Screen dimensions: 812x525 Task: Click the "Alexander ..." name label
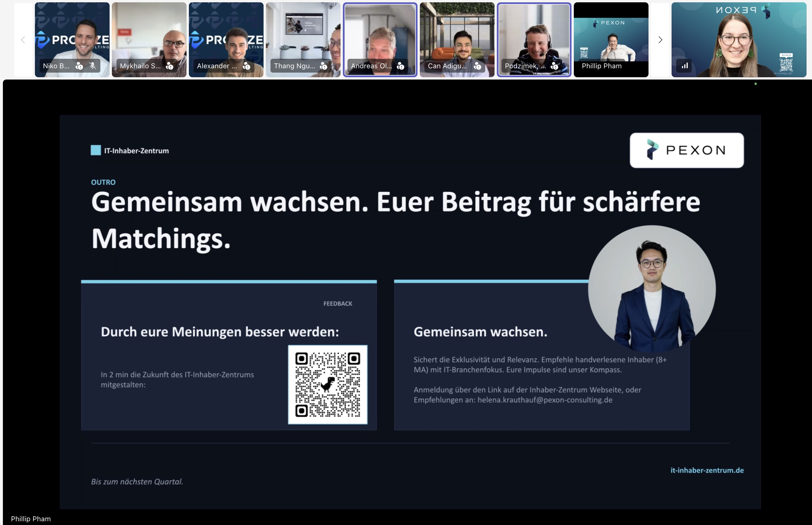coord(217,66)
